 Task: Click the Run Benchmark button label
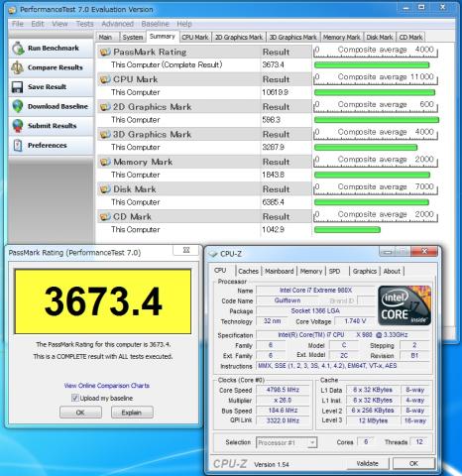[54, 49]
